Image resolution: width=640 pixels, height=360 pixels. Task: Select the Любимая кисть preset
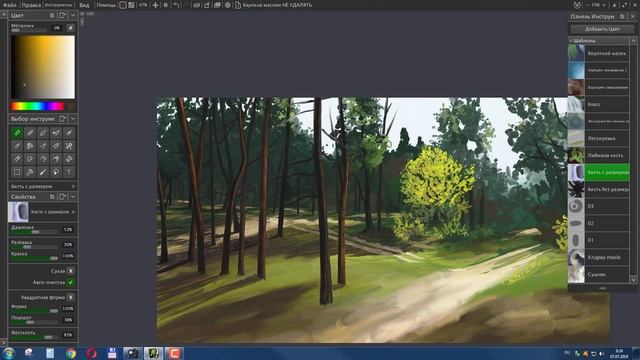click(599, 156)
